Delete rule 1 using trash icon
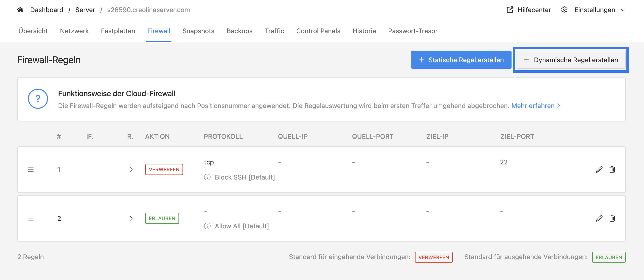Image resolution: width=644 pixels, height=280 pixels. tap(612, 169)
